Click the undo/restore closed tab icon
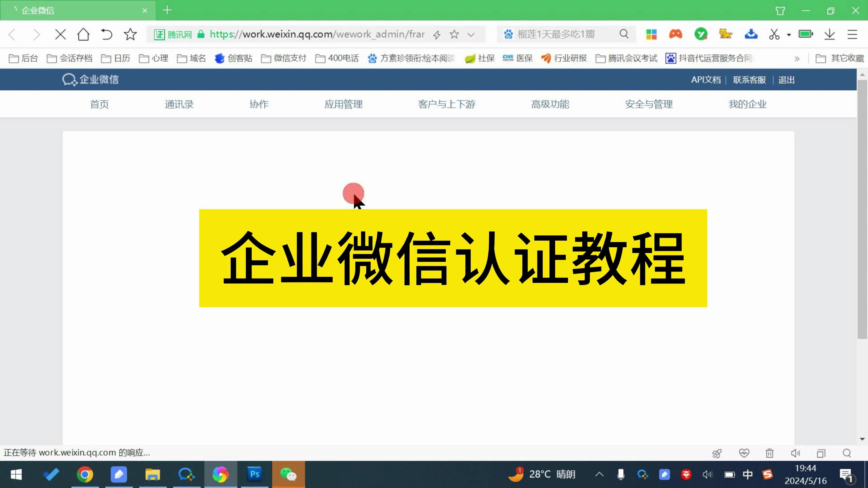The width and height of the screenshot is (868, 488). [106, 34]
